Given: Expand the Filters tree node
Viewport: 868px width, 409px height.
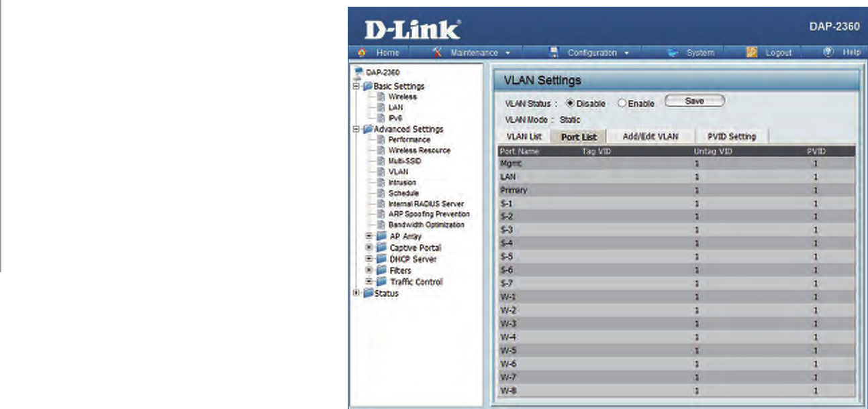Looking at the screenshot, I should click(369, 271).
